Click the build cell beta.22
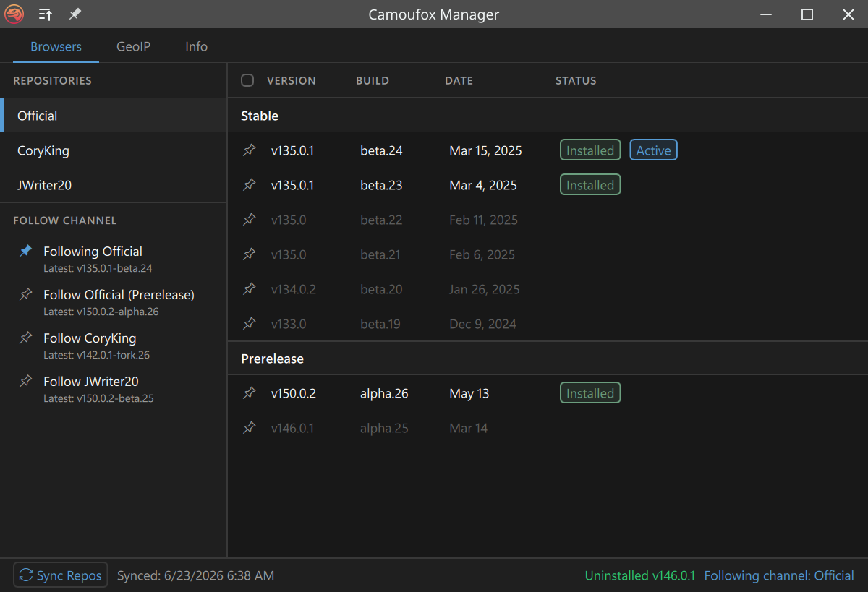This screenshot has height=592, width=868. [381, 220]
